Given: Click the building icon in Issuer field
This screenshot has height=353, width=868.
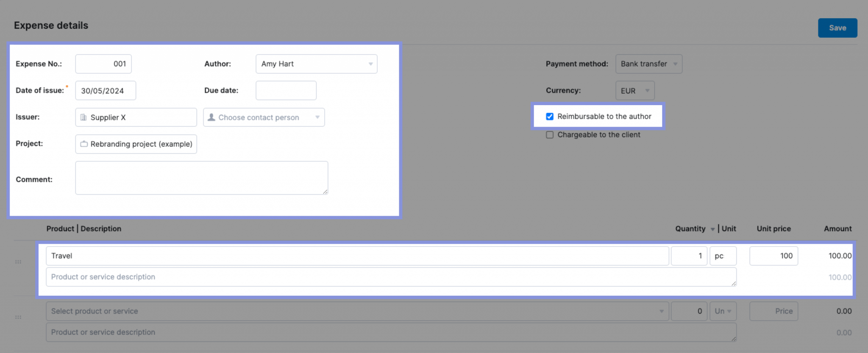Looking at the screenshot, I should click(83, 117).
